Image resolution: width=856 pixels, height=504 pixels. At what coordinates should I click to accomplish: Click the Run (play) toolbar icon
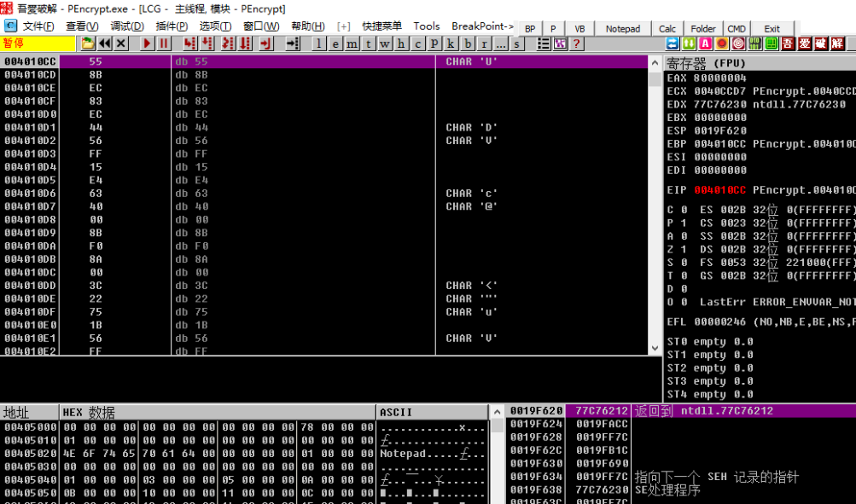coord(146,43)
